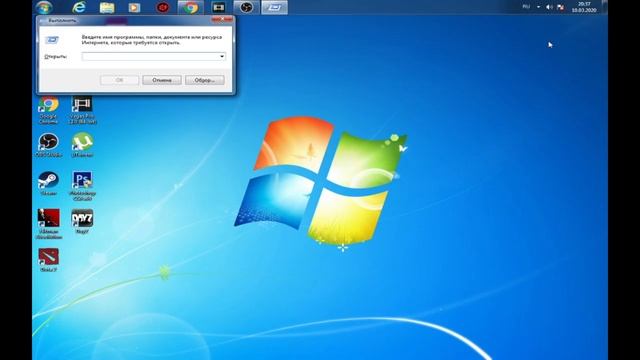640x360 pixels.
Task: Expand the Run dialog history dropdown
Action: coord(222,56)
